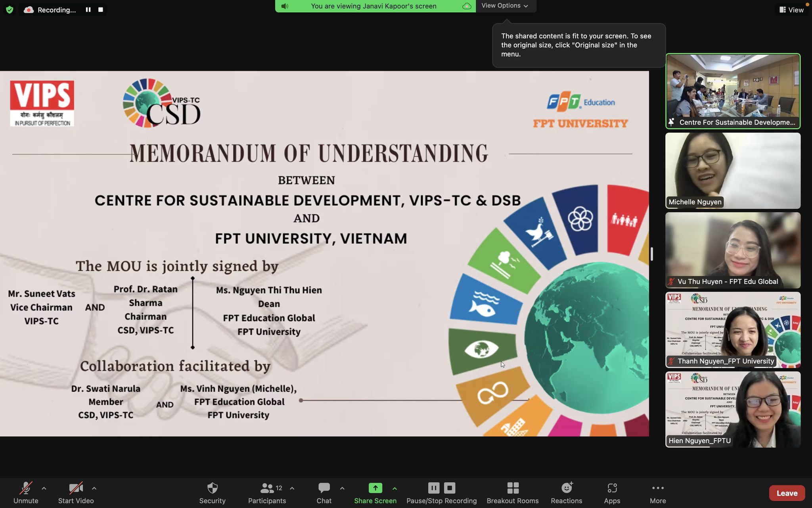
Task: Pause recording in bottom toolbar
Action: 433,488
